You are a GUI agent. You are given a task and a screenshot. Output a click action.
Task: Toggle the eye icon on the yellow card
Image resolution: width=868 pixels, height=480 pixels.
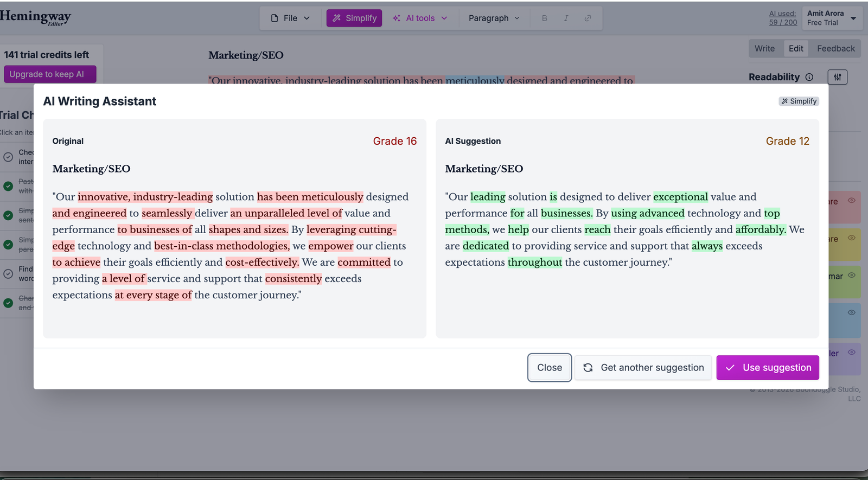852,238
